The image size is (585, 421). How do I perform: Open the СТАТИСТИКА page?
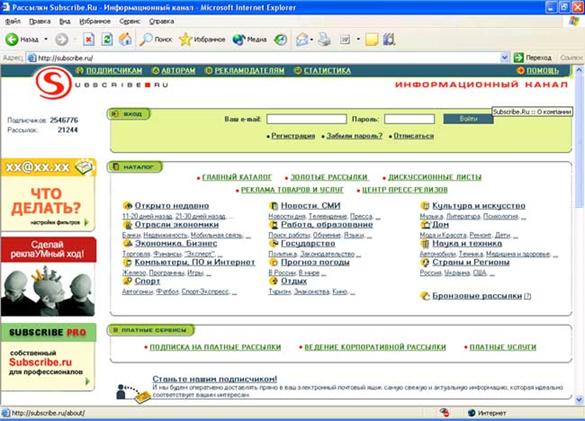(327, 71)
